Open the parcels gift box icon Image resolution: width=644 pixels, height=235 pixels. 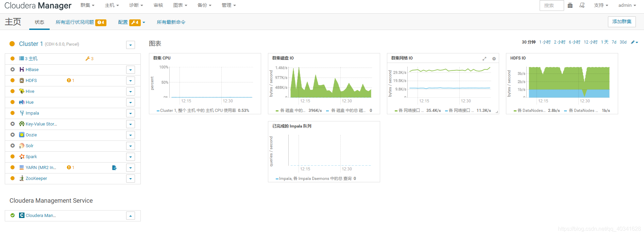570,5
